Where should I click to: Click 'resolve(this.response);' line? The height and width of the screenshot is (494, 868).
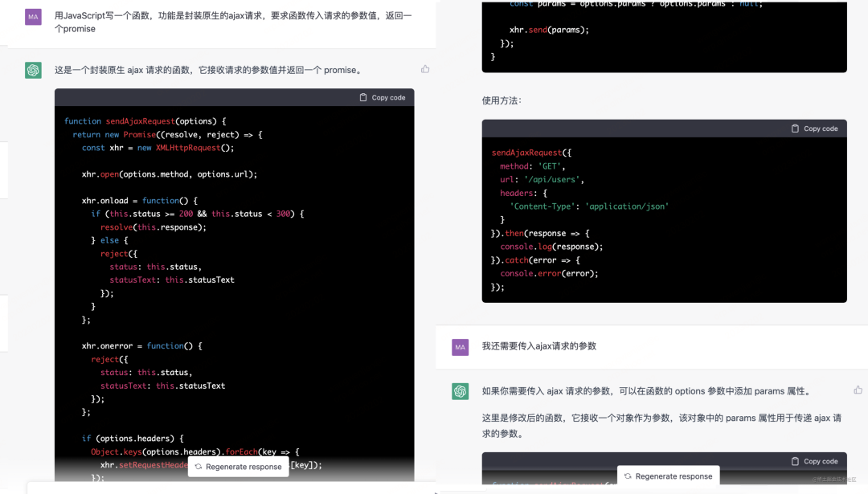(x=154, y=227)
